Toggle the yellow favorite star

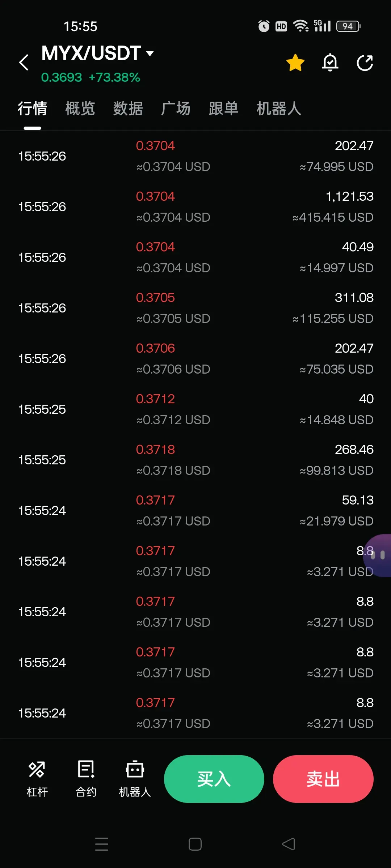click(295, 63)
